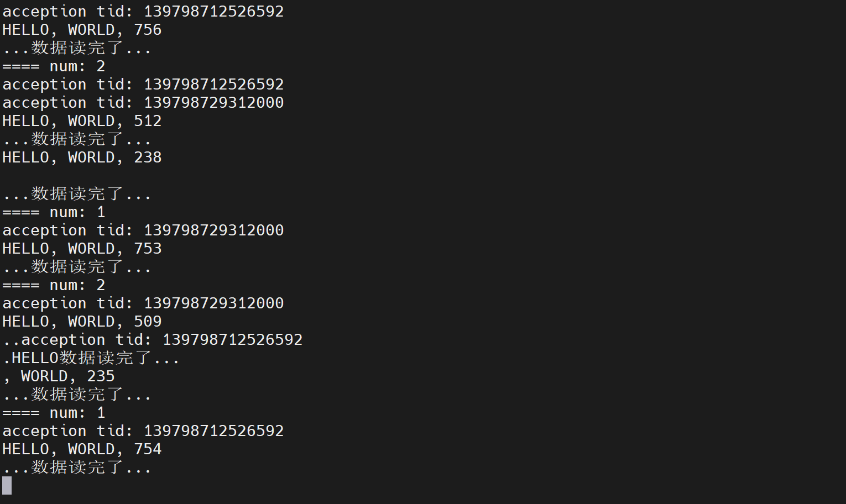Viewport: 846px width, 504px height.
Task: Click the 'HELLO, WORLD, 509' output line
Action: click(82, 322)
